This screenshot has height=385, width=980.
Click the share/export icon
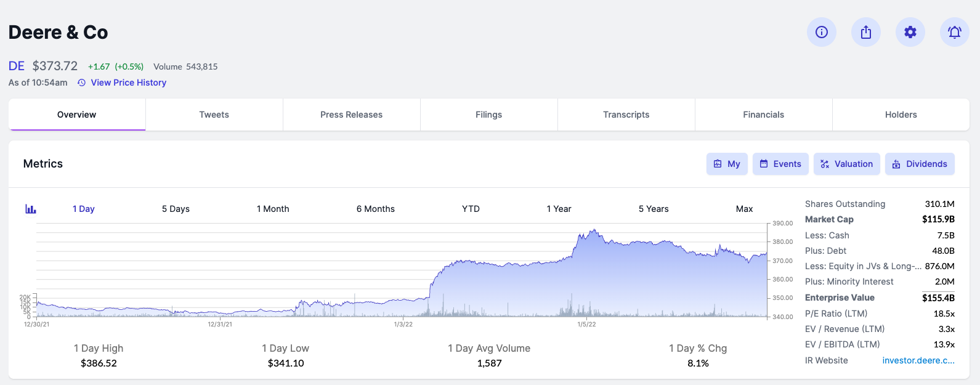click(x=866, y=32)
